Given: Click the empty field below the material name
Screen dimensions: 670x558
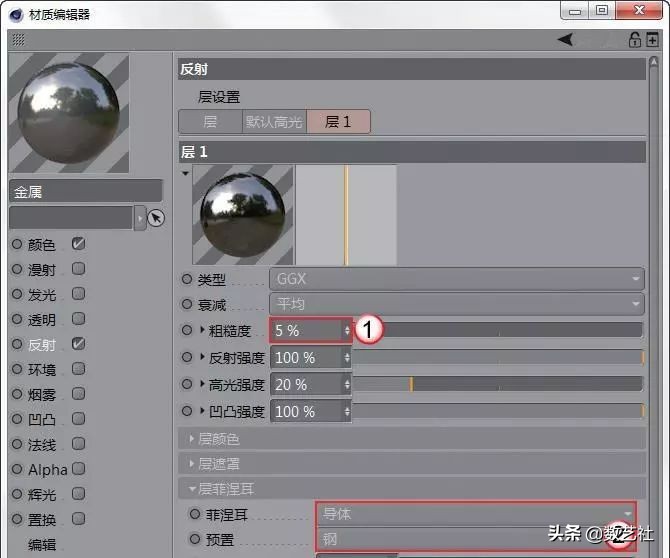Looking at the screenshot, I should tap(71, 218).
